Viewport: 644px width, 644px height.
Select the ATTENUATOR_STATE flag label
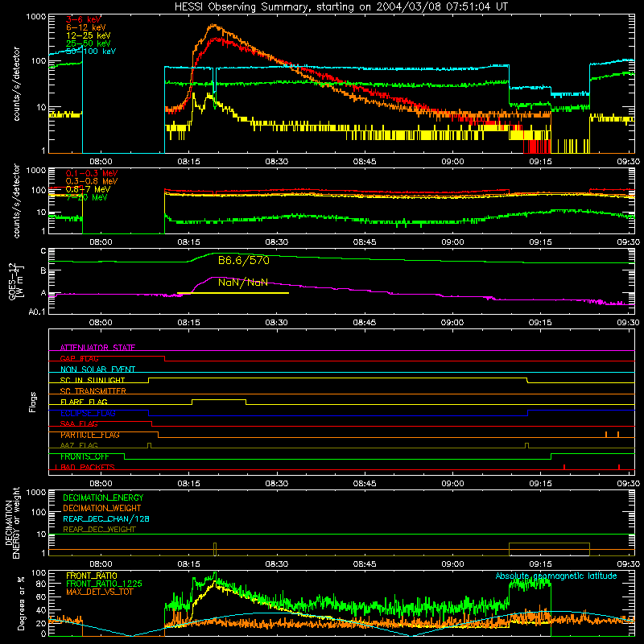pos(97,348)
